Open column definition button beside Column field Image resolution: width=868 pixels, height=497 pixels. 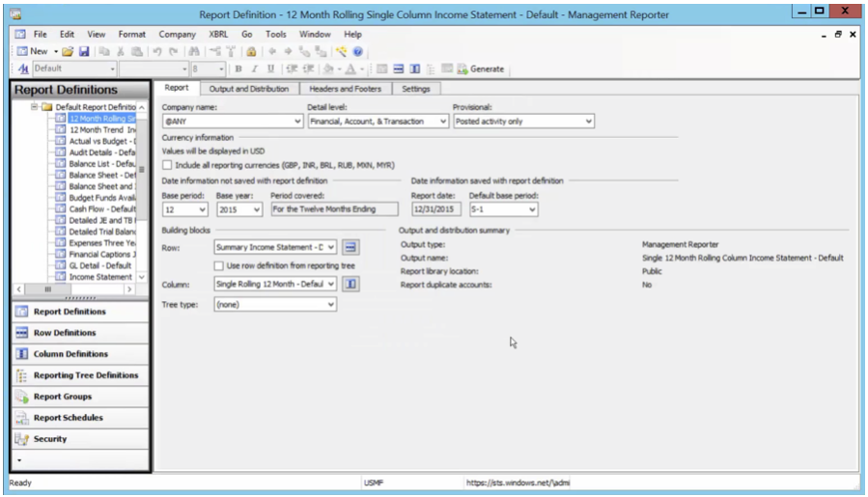point(350,284)
